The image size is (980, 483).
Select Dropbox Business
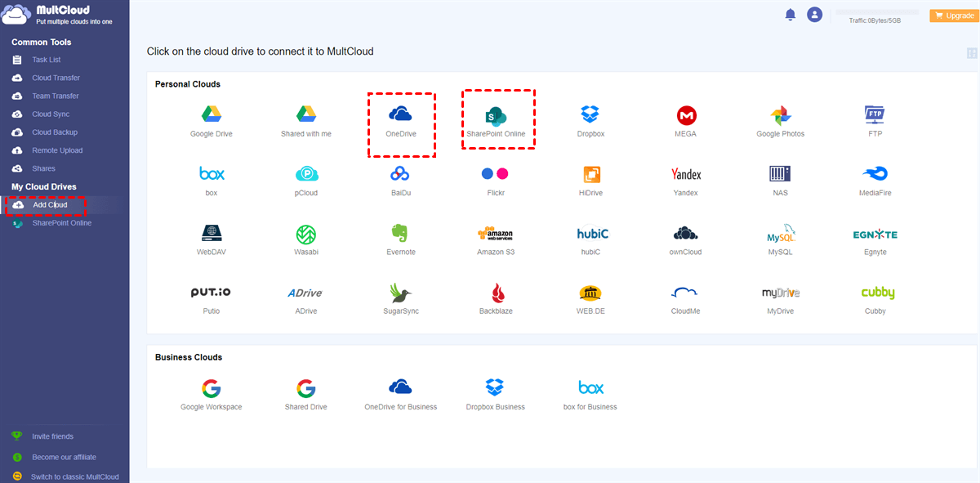[x=496, y=395]
